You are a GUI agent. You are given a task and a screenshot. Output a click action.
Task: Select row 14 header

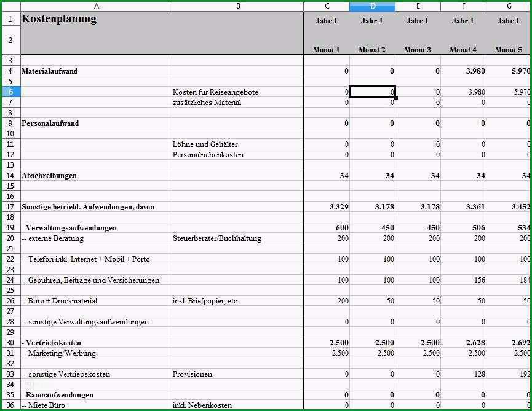(x=10, y=176)
